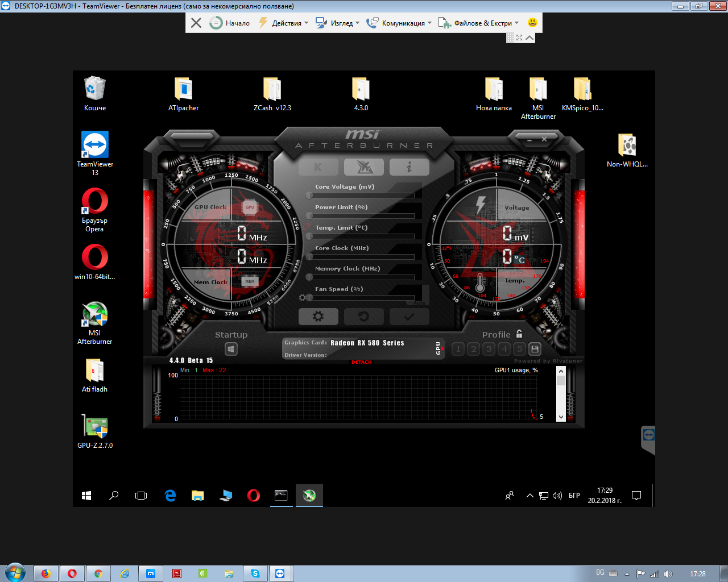Image resolution: width=728 pixels, height=582 pixels.
Task: Collapse TeamViewer toolbar chevron
Action: [x=530, y=38]
